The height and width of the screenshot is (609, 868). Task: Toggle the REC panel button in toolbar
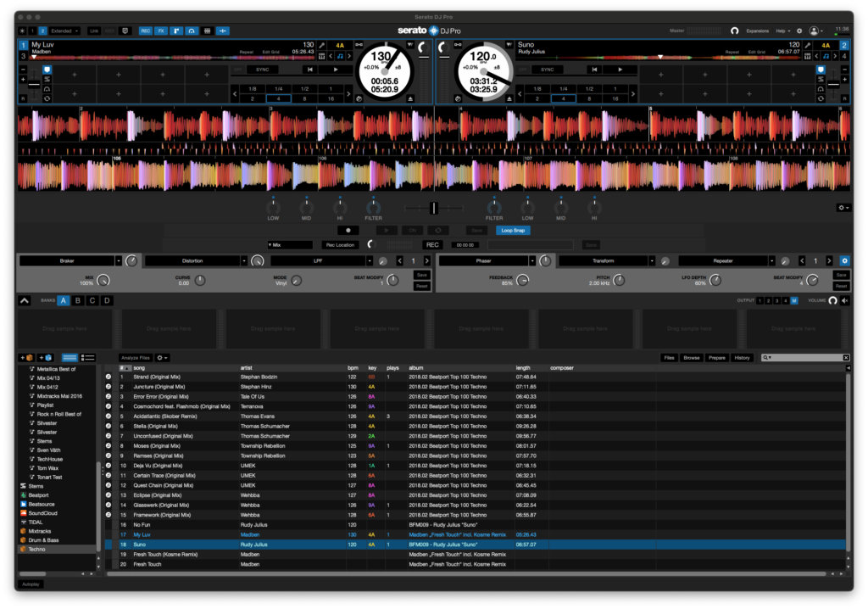(x=145, y=31)
